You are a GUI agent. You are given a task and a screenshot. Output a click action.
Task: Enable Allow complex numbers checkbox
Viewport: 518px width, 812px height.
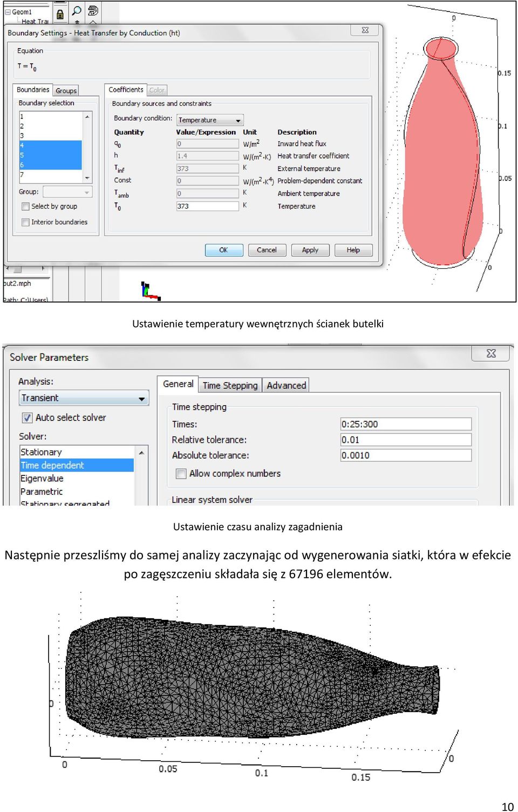coord(181,474)
